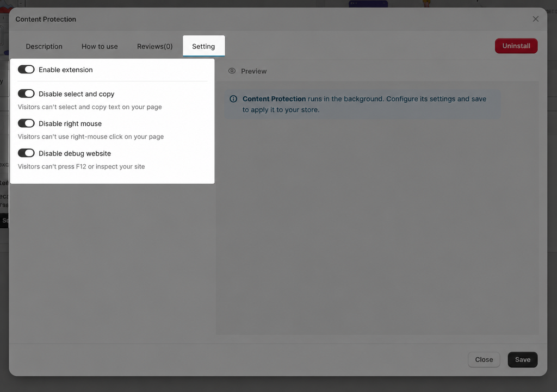Click the bold Content Protection text in the notice

click(274, 99)
